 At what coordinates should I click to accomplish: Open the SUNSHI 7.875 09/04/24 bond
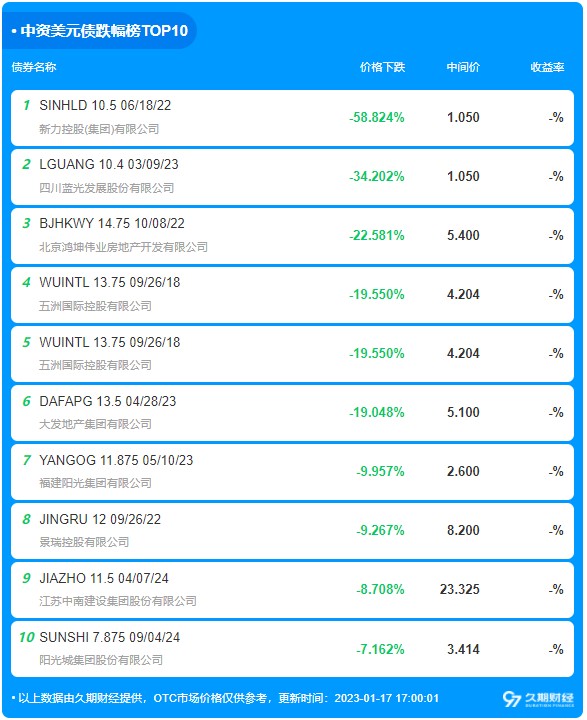[x=110, y=637]
